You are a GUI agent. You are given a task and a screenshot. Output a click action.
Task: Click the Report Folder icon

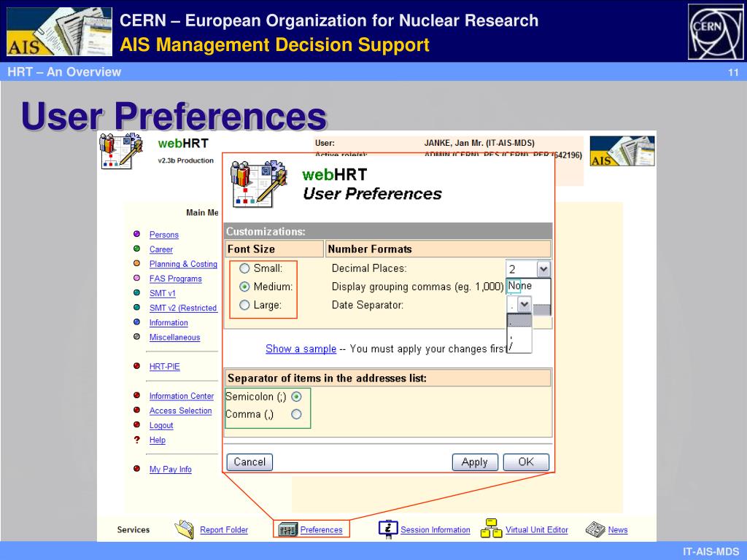click(185, 529)
